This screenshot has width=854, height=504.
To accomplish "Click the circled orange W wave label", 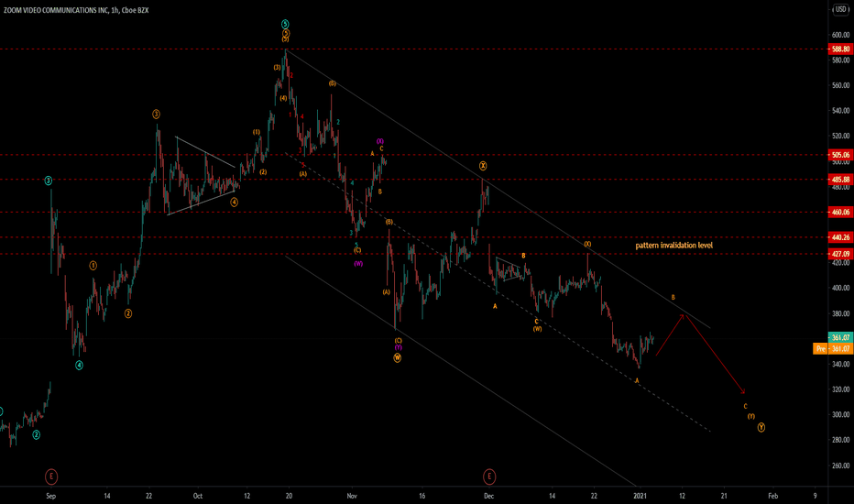I will (397, 358).
